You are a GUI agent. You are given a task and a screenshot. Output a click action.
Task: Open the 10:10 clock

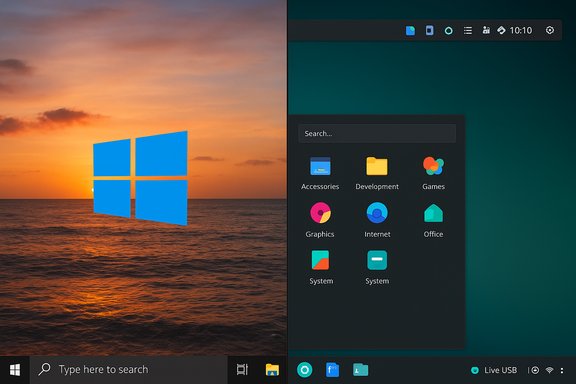pyautogui.click(x=521, y=30)
